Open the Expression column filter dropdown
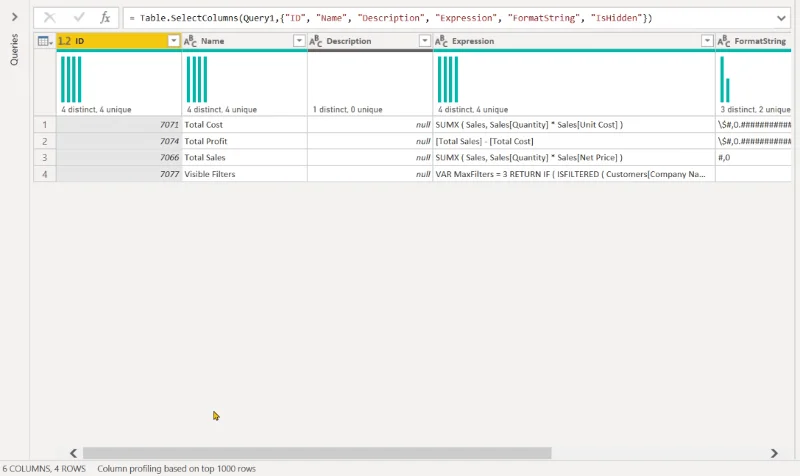 (707, 41)
